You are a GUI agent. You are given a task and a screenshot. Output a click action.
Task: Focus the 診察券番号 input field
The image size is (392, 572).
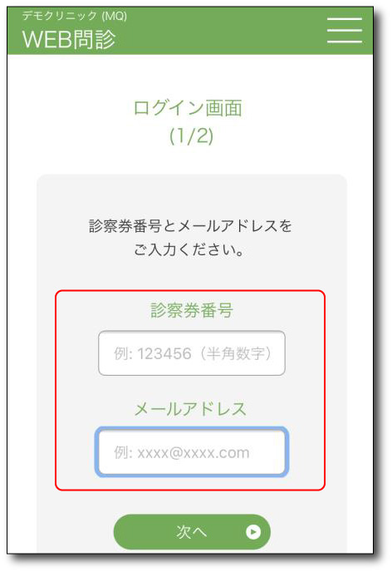tap(192, 353)
